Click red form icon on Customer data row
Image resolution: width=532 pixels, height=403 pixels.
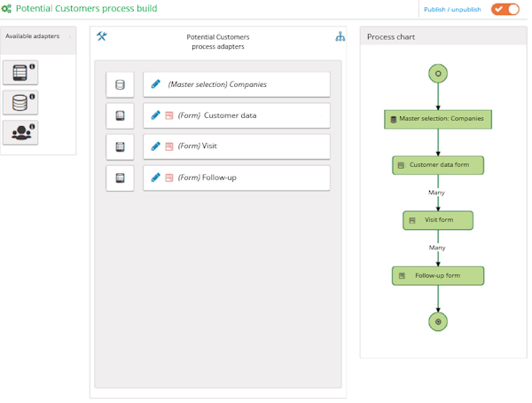[169, 115]
